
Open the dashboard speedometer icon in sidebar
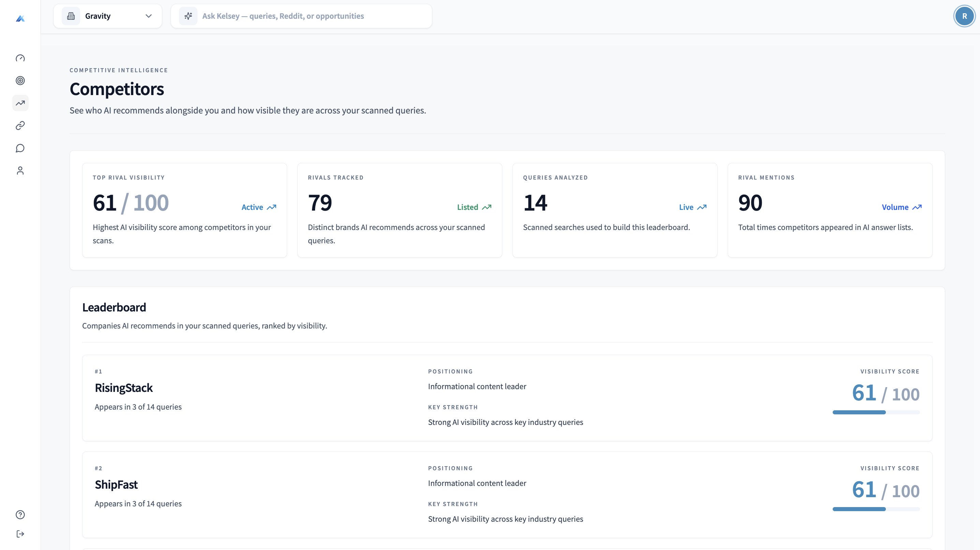tap(20, 58)
